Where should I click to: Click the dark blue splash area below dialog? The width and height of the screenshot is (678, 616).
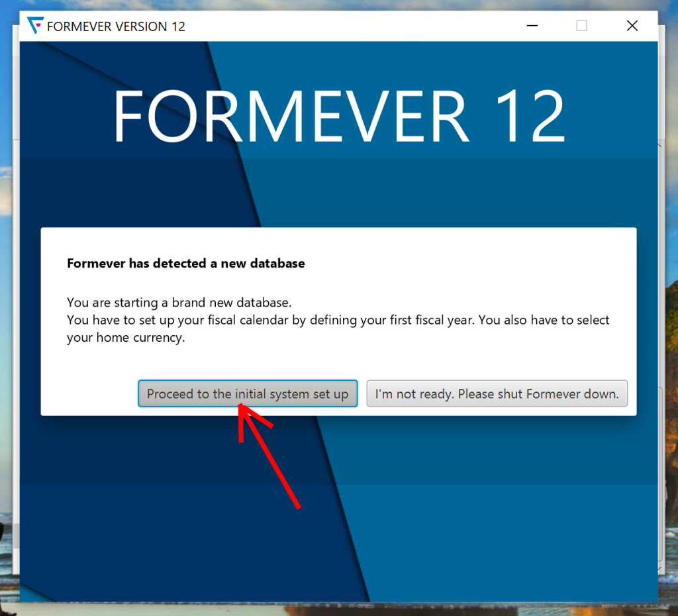point(173,519)
